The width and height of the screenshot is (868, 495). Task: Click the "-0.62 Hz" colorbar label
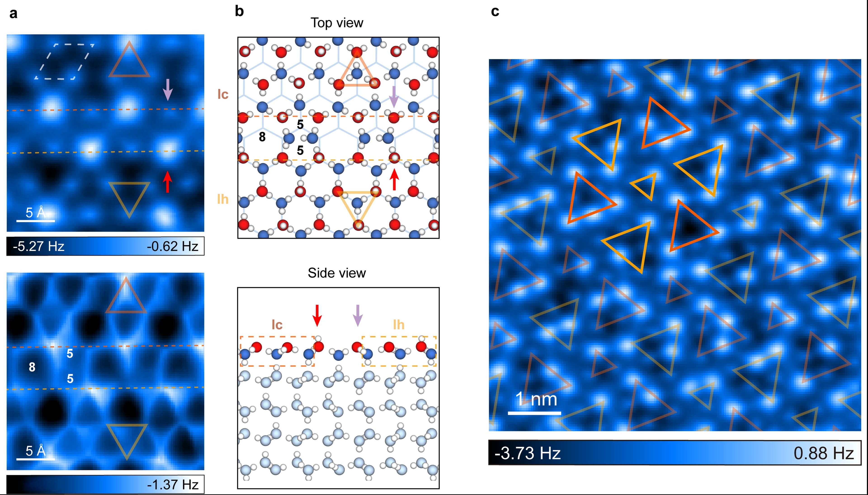pyautogui.click(x=172, y=246)
